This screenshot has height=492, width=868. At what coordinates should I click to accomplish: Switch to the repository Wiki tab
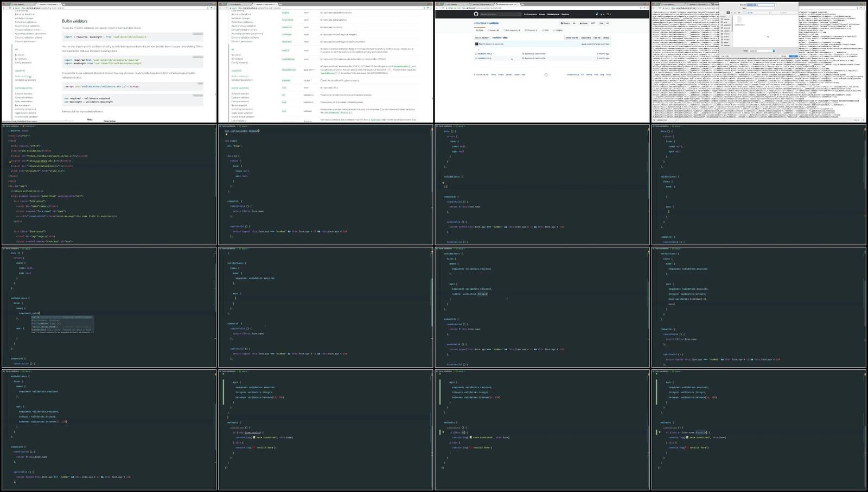545,30
